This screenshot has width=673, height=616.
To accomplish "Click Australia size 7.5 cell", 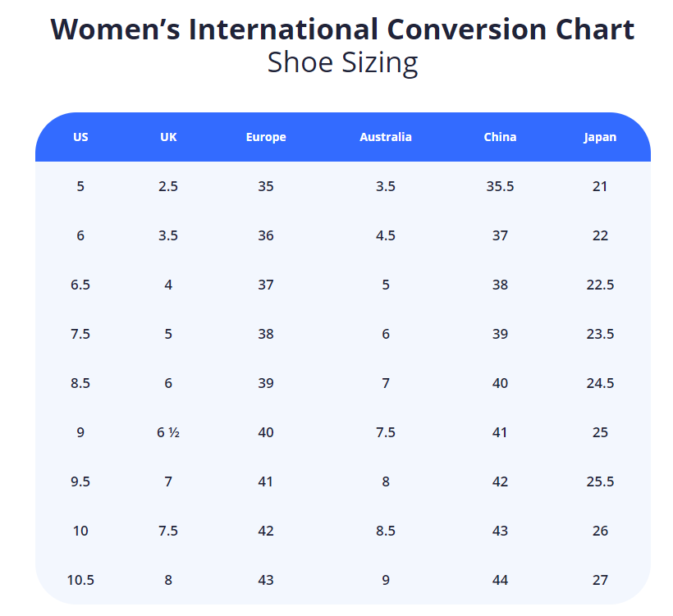I will (x=386, y=432).
